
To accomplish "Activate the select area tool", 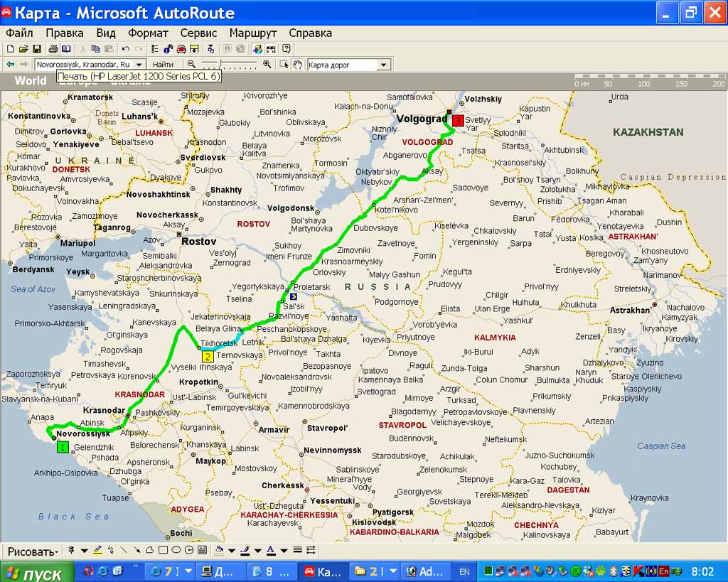I will coord(284,65).
